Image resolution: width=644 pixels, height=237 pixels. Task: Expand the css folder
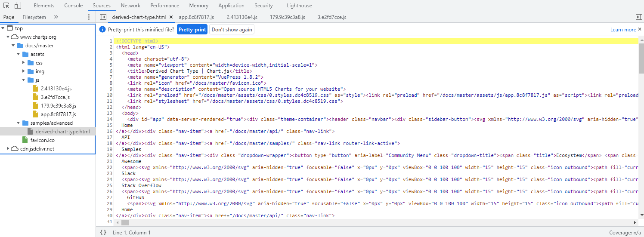24,63
